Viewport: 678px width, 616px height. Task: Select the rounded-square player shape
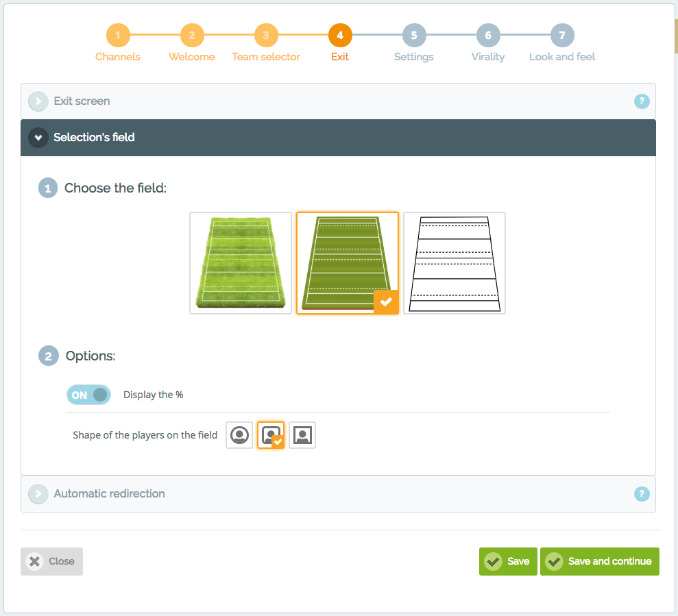271,435
